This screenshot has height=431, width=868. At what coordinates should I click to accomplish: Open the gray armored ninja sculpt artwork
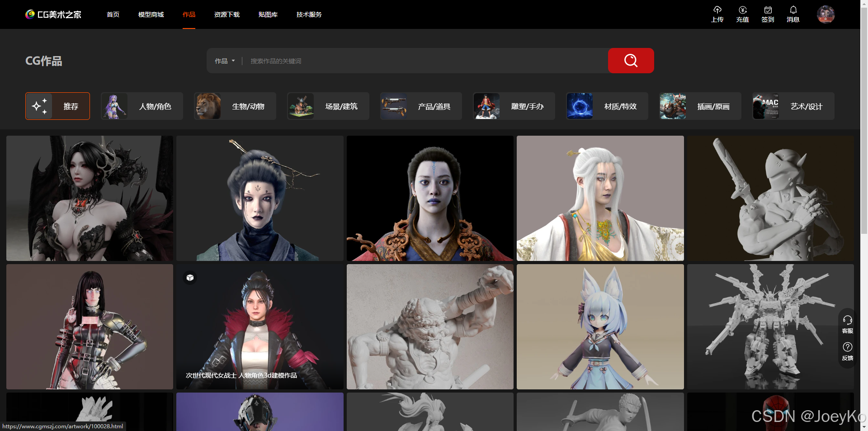coord(770,198)
